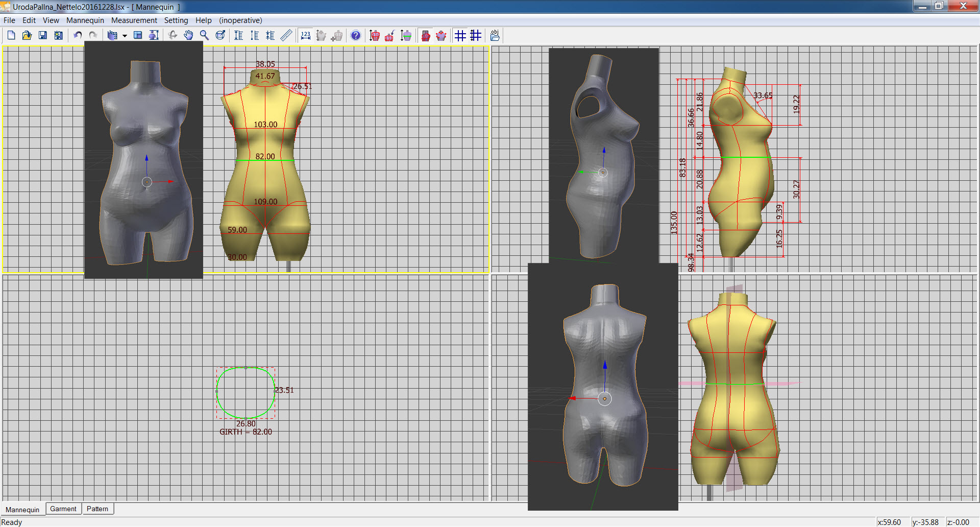
Task: Open the Setting menu
Action: coord(176,20)
